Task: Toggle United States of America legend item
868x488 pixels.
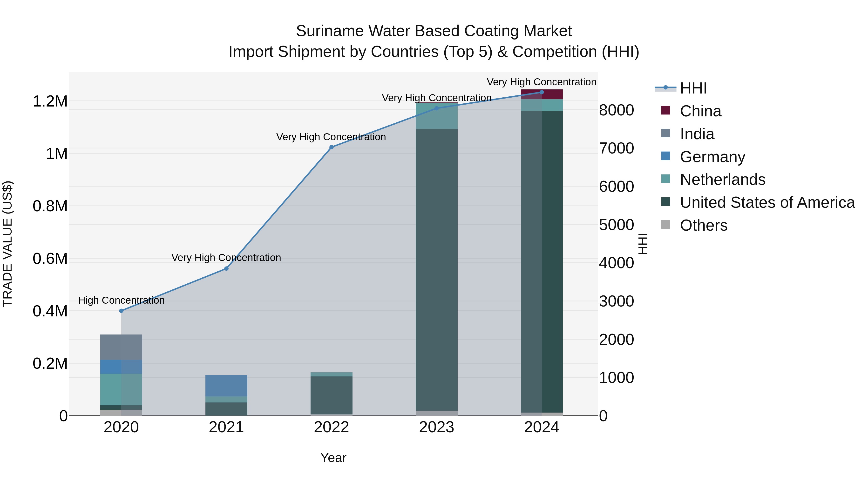Action: click(x=758, y=202)
